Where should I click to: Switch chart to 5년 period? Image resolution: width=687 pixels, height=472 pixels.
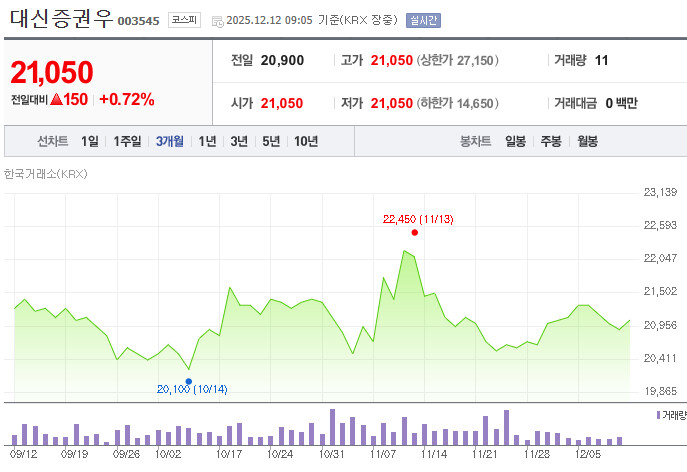pos(271,141)
